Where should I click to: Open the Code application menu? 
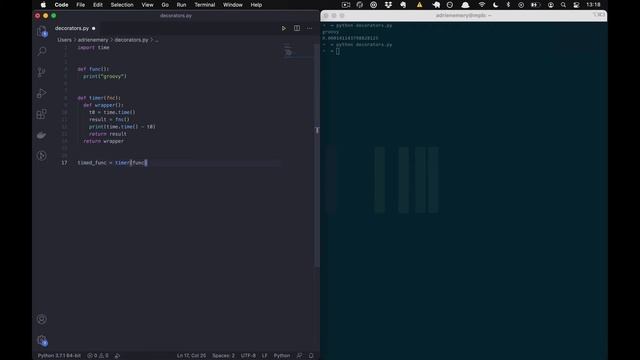pyautogui.click(x=61, y=5)
